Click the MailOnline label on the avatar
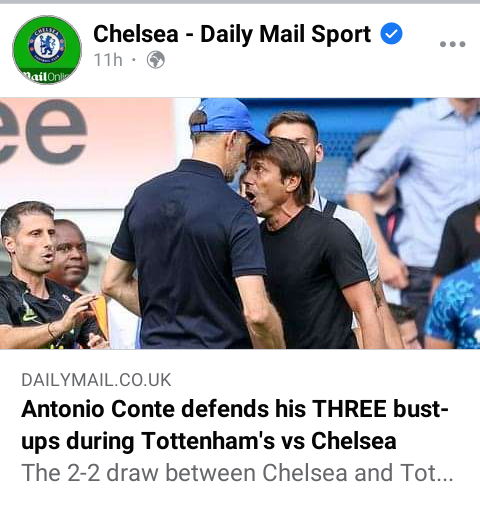480x507 pixels. 47,77
